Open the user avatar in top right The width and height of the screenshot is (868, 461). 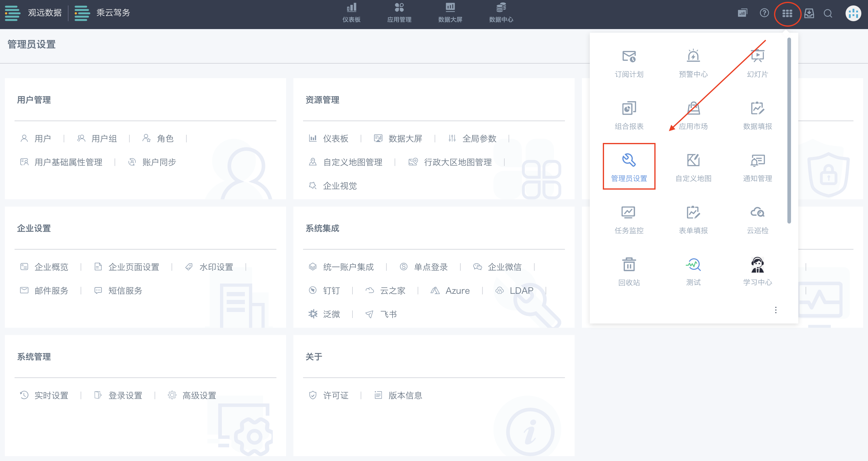[853, 13]
